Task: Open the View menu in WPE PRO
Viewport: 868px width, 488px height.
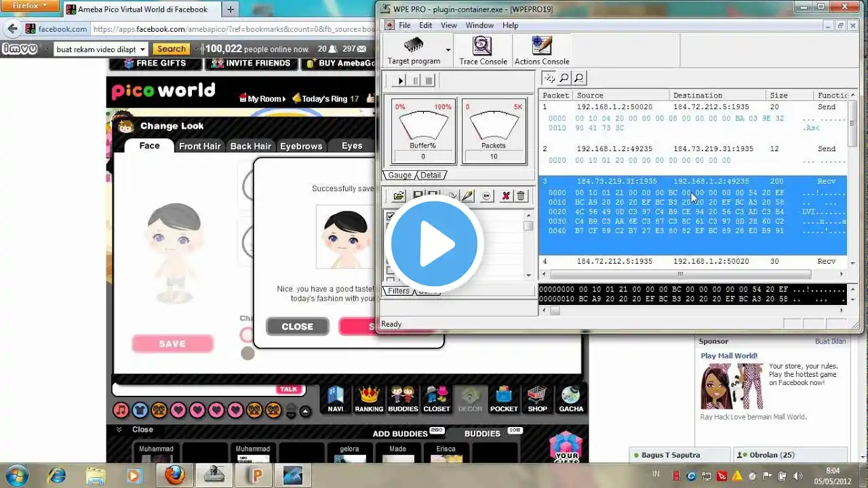Action: [449, 25]
